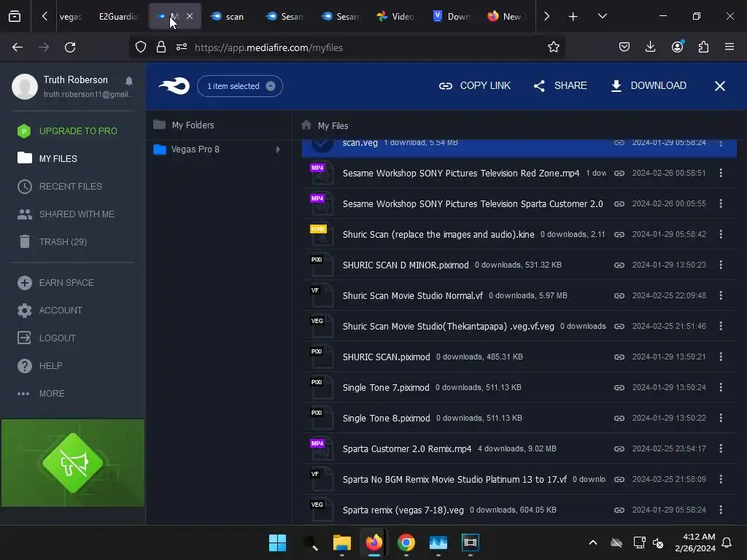Open options for Sesame Sparta Customer 2.0
The image size is (747, 560).
pos(721,204)
